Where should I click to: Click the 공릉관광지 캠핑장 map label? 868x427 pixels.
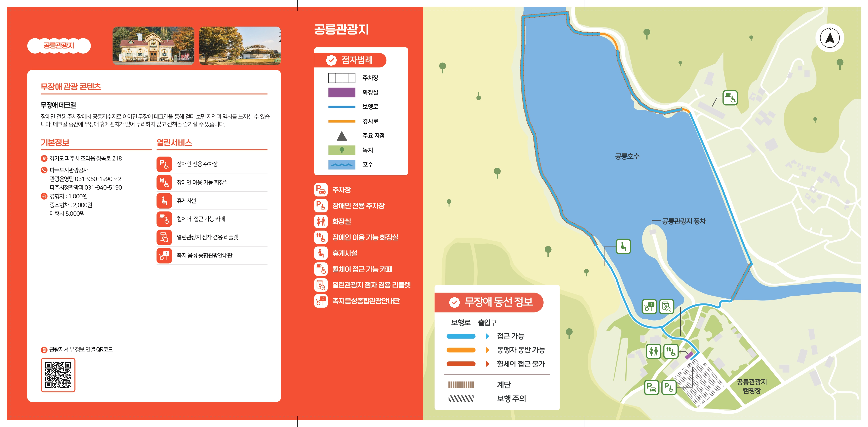[x=752, y=386]
